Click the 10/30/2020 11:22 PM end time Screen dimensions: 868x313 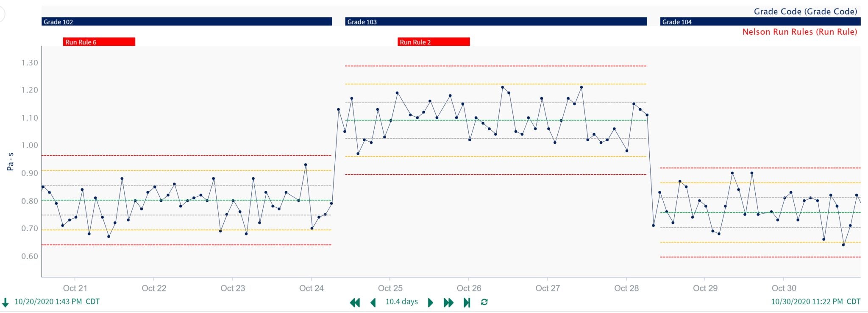point(807,302)
